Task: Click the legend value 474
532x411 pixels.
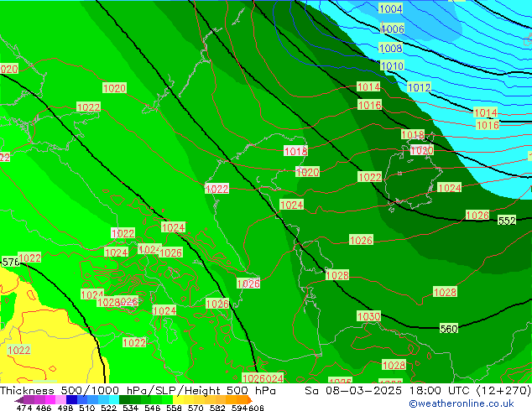Action: [24, 408]
